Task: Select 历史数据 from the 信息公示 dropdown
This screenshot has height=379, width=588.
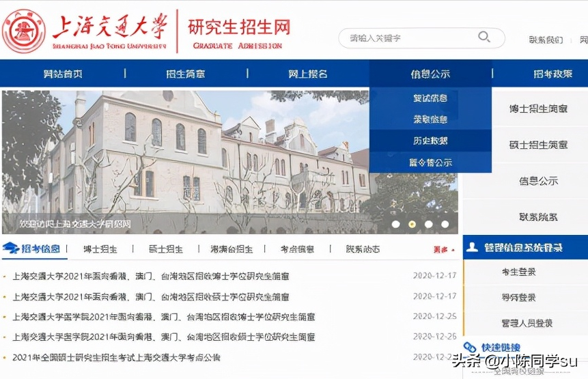Action: [430, 141]
